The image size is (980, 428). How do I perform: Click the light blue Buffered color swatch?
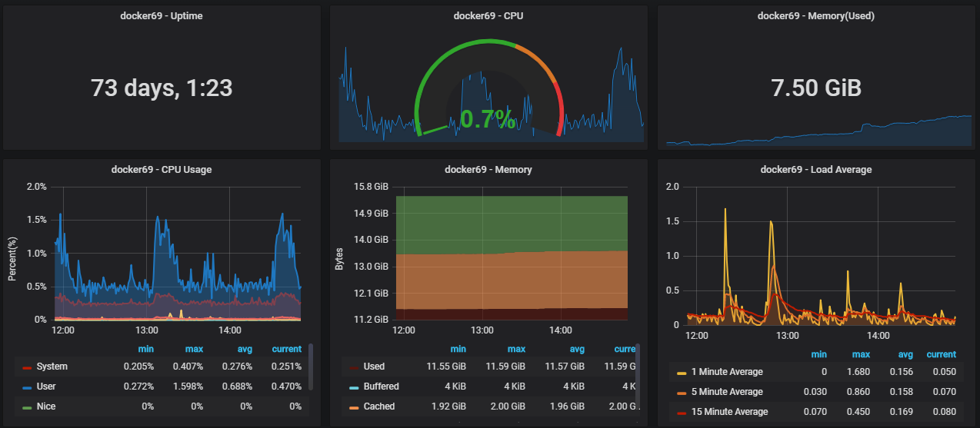354,387
